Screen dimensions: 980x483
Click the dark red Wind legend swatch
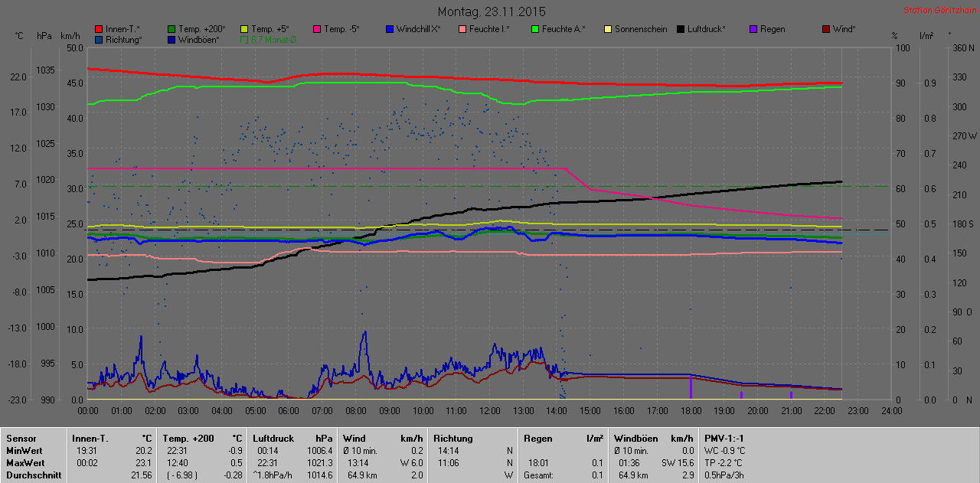tap(826, 29)
